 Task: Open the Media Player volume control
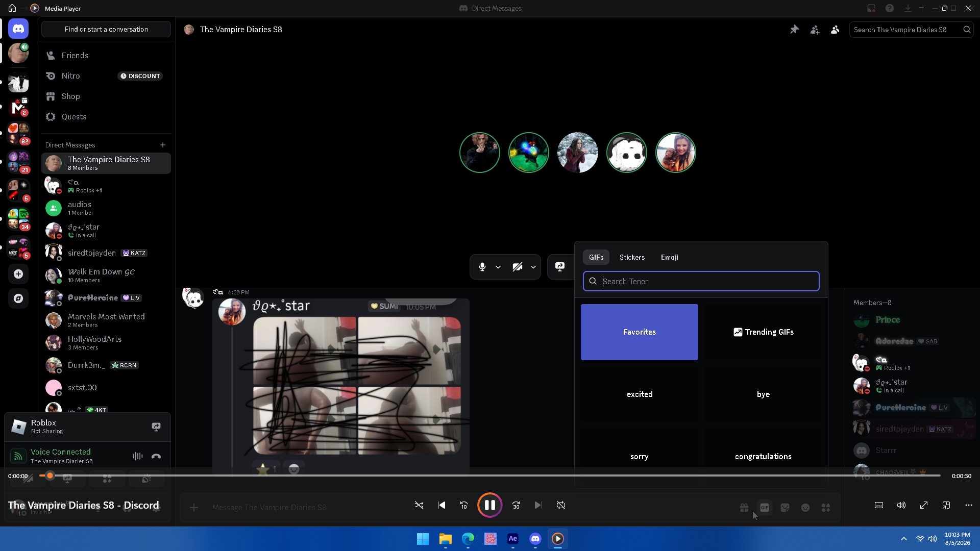click(901, 505)
